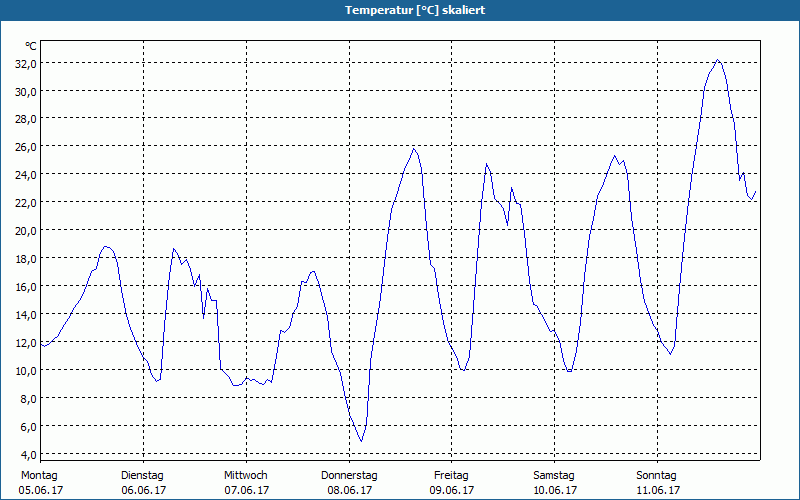Screen dimensions: 800x500
Task: Select the 32,0 y-axis value
Action: (26, 64)
